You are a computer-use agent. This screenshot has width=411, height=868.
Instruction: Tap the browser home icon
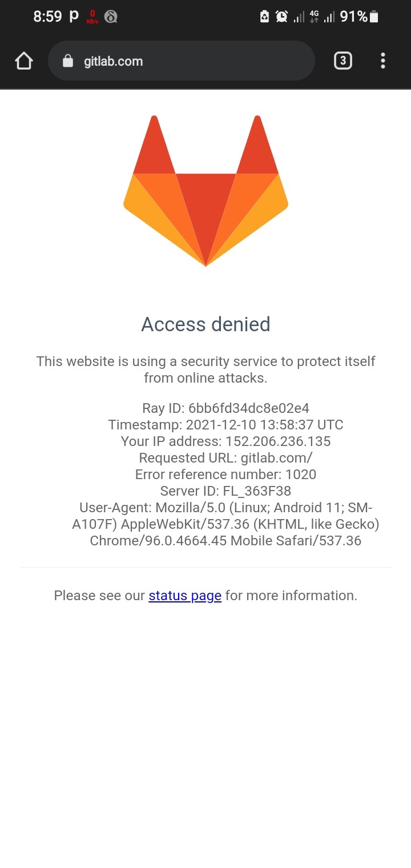(24, 61)
